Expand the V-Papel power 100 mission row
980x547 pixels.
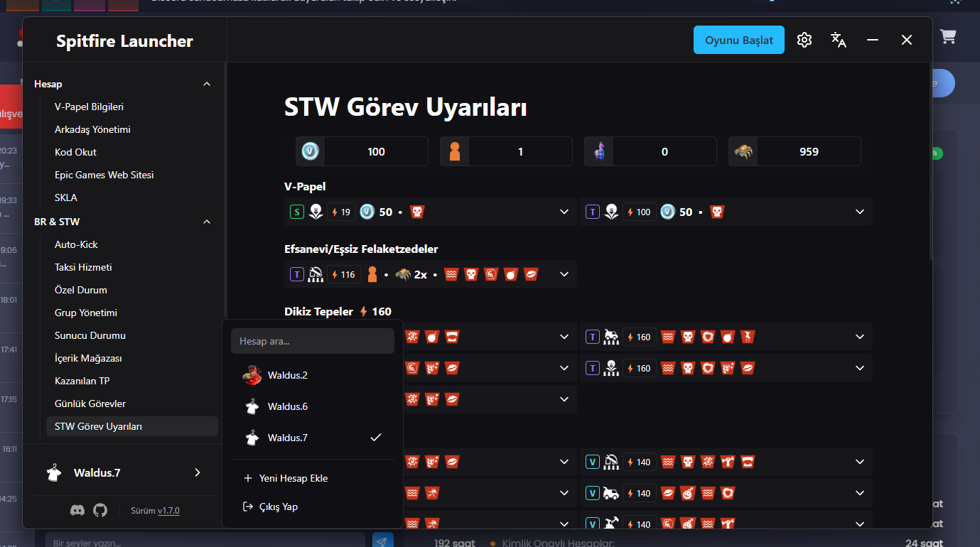pos(860,212)
